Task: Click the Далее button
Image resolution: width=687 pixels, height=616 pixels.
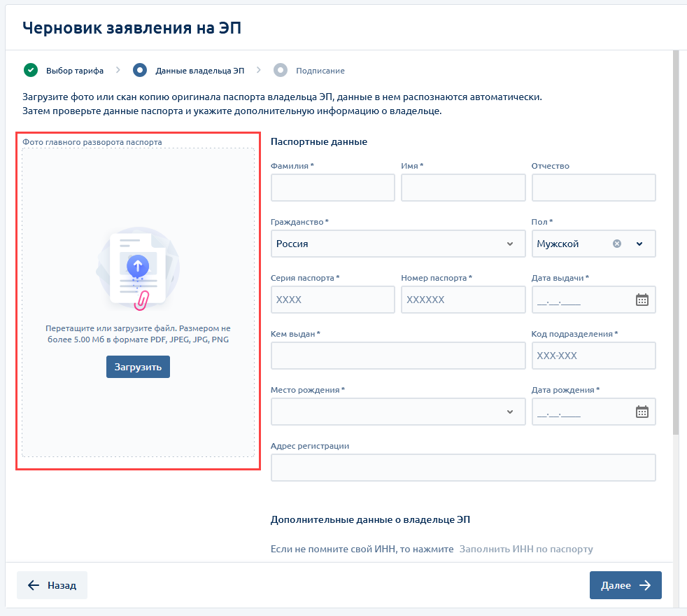Action: point(625,585)
